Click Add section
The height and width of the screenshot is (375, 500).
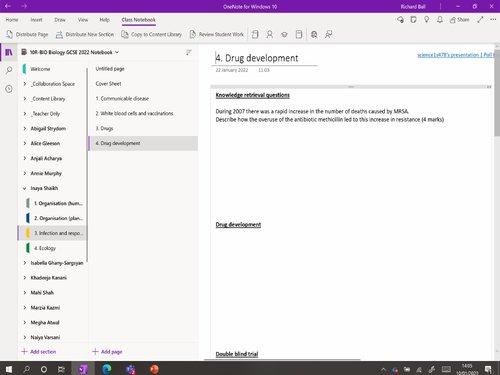click(39, 352)
